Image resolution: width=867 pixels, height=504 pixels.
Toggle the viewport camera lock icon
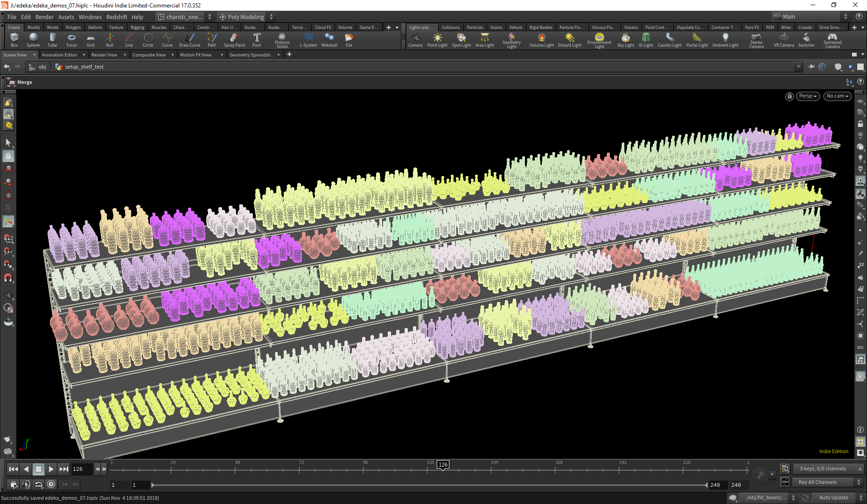pyautogui.click(x=789, y=96)
